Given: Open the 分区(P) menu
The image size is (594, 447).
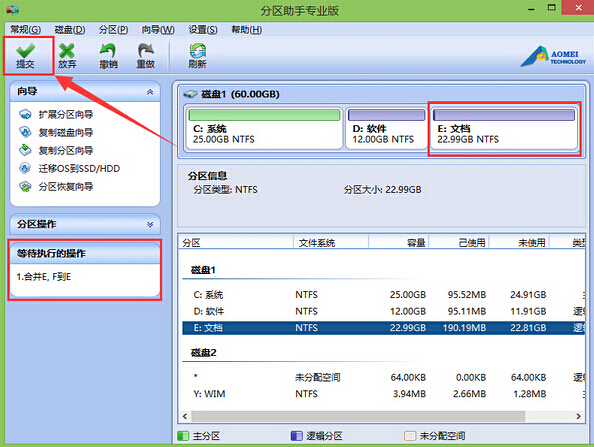Looking at the screenshot, I should tap(113, 30).
